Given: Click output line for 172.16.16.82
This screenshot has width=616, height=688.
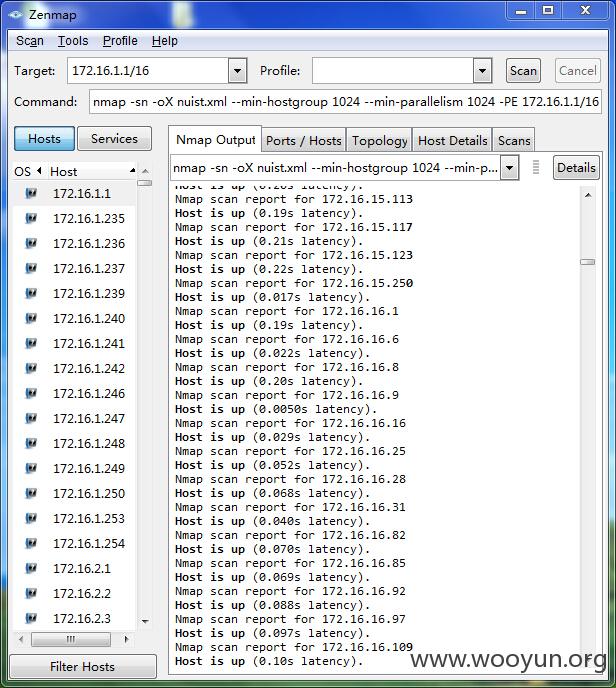Looking at the screenshot, I should point(290,535).
